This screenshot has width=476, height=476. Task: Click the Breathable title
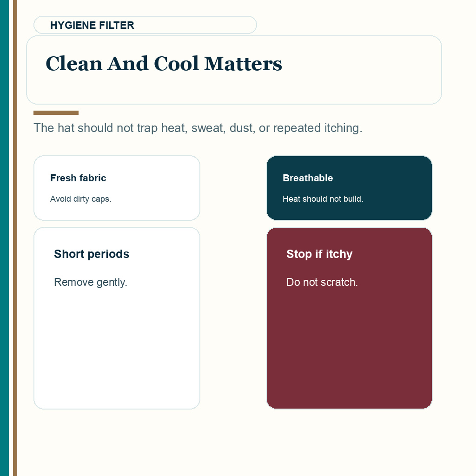point(308,178)
